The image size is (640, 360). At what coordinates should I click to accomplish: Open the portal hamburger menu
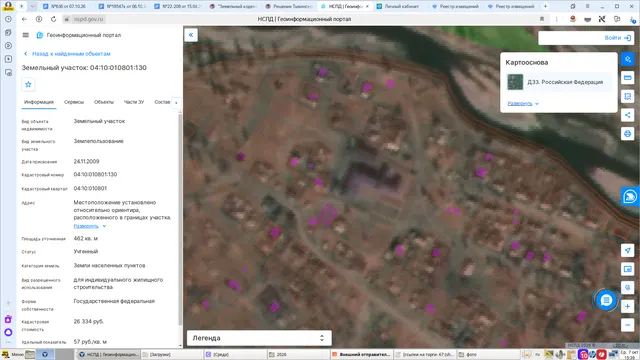(26, 35)
